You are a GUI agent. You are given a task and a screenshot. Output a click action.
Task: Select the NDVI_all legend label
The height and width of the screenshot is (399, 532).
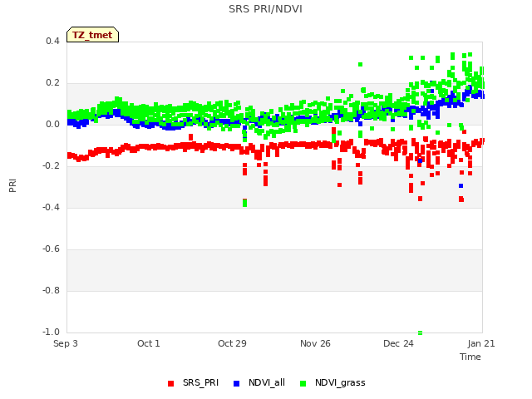[266, 382]
